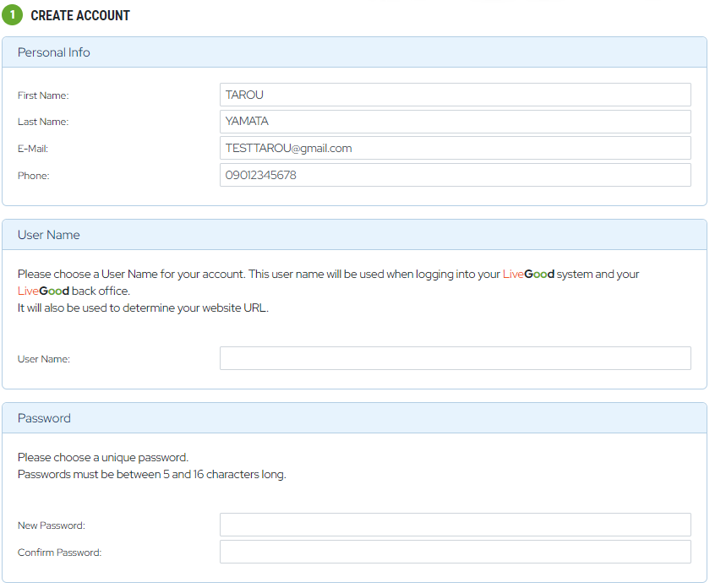Click the CREATE ACCOUNT heading

pos(80,15)
